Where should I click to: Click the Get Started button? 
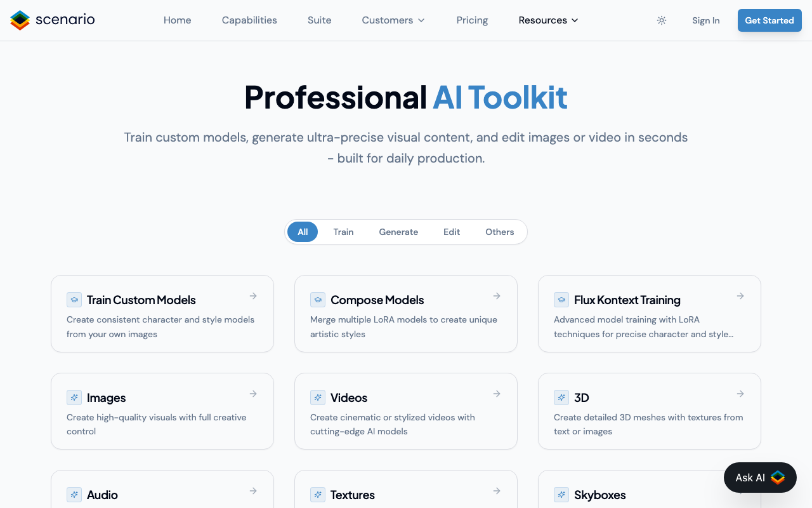[x=769, y=20]
